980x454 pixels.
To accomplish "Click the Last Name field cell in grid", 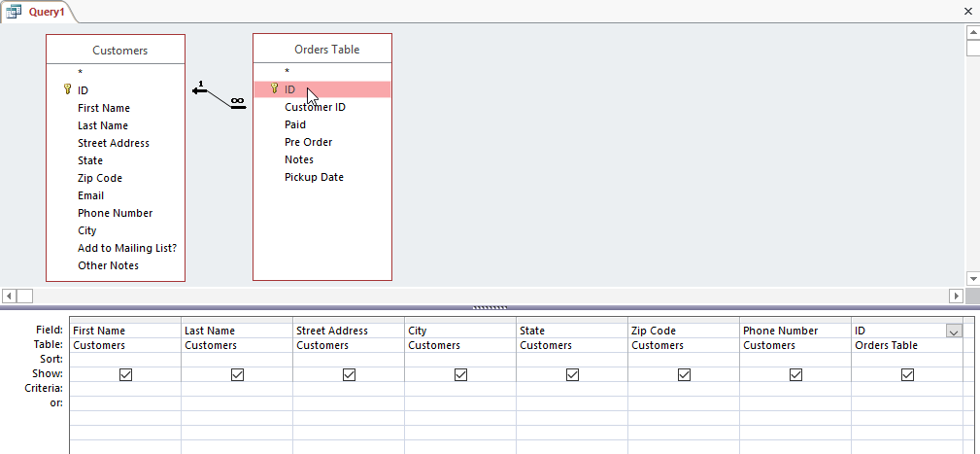I will pyautogui.click(x=237, y=331).
